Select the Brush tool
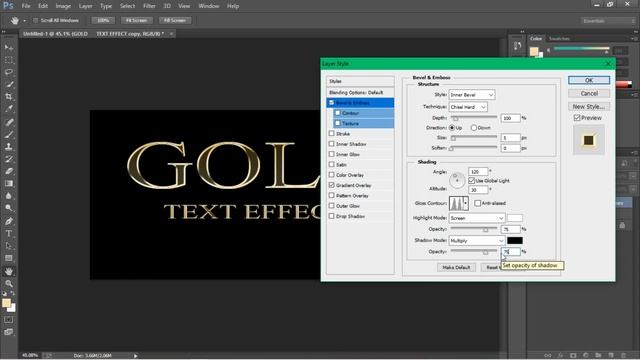 (9, 134)
